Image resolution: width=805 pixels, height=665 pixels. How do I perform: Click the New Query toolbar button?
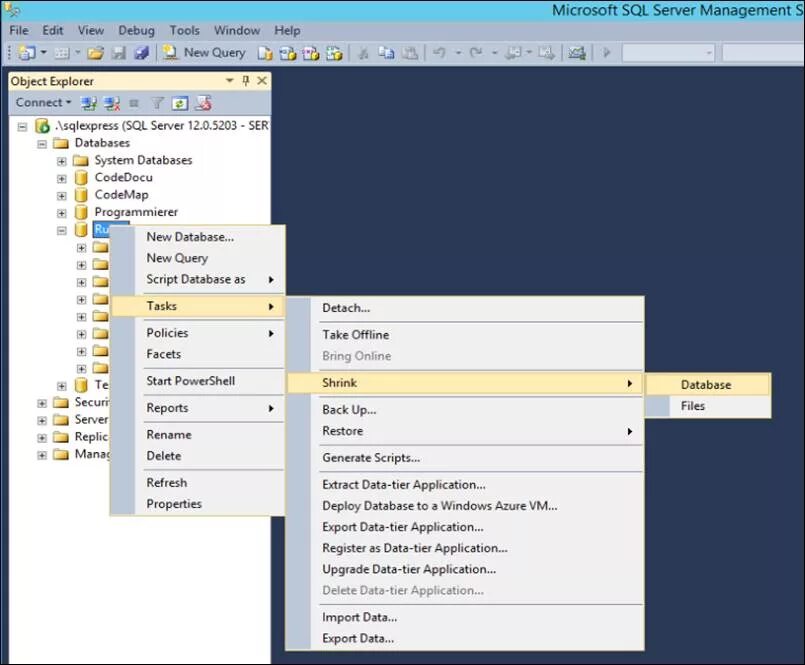point(204,52)
